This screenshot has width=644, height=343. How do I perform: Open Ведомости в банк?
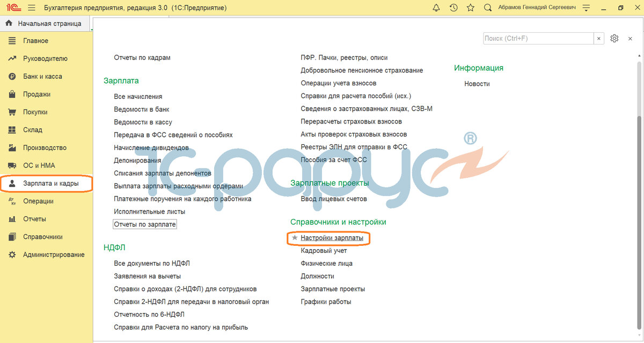(x=142, y=109)
